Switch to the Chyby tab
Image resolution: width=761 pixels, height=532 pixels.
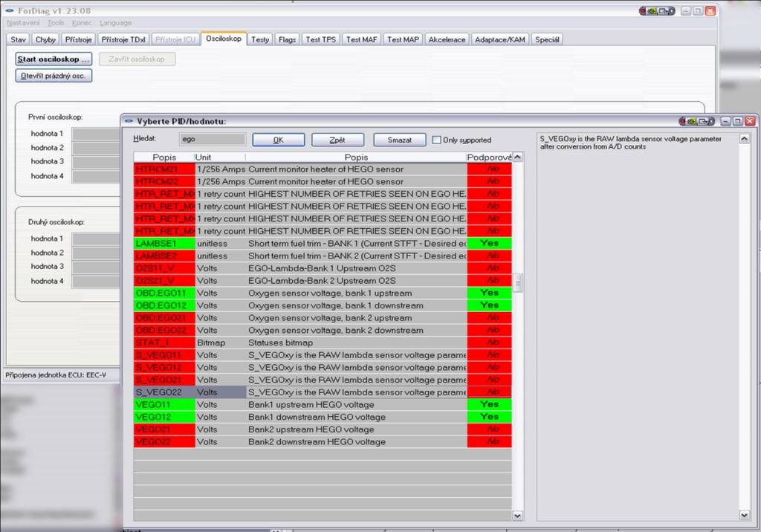45,39
